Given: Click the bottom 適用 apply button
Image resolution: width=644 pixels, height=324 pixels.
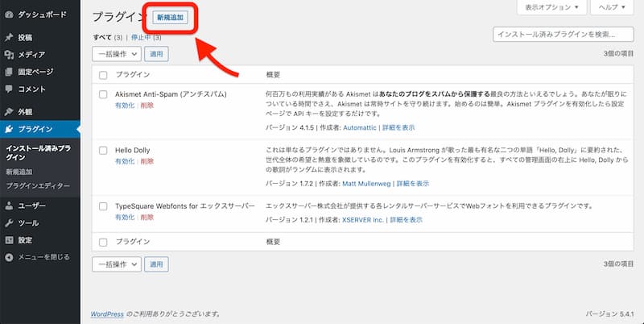Looking at the screenshot, I should 156,264.
